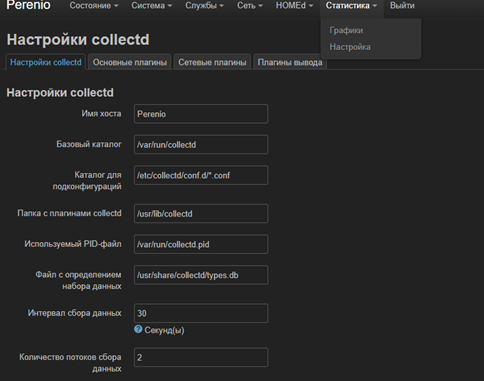Select Графики in the Статистика menu

tap(346, 30)
